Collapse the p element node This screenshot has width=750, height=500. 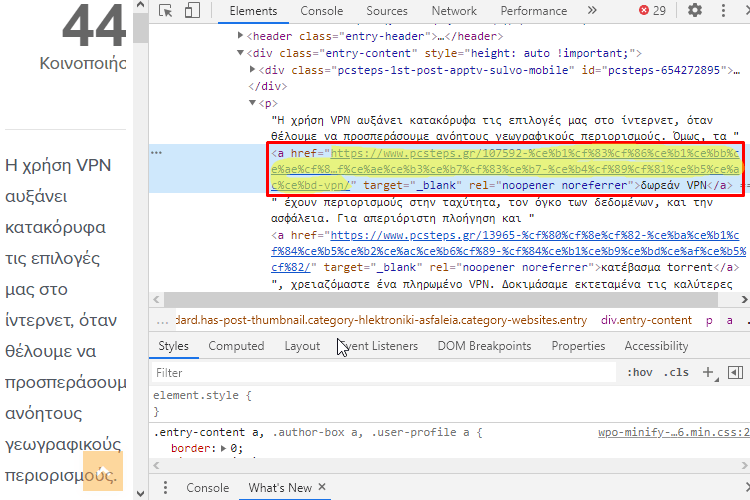pyautogui.click(x=253, y=102)
